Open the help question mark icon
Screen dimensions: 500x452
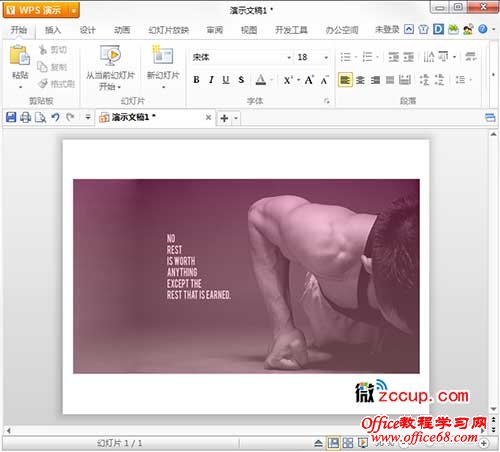tap(483, 29)
